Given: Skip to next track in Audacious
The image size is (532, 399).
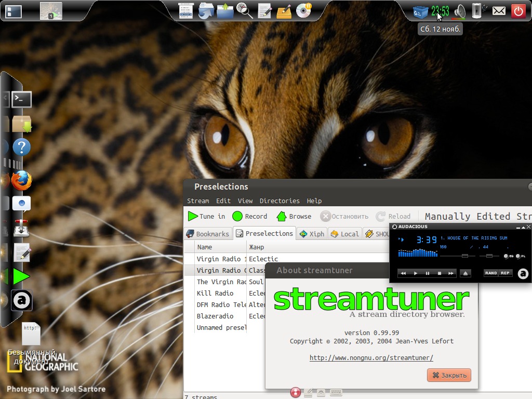Looking at the screenshot, I should (x=451, y=273).
